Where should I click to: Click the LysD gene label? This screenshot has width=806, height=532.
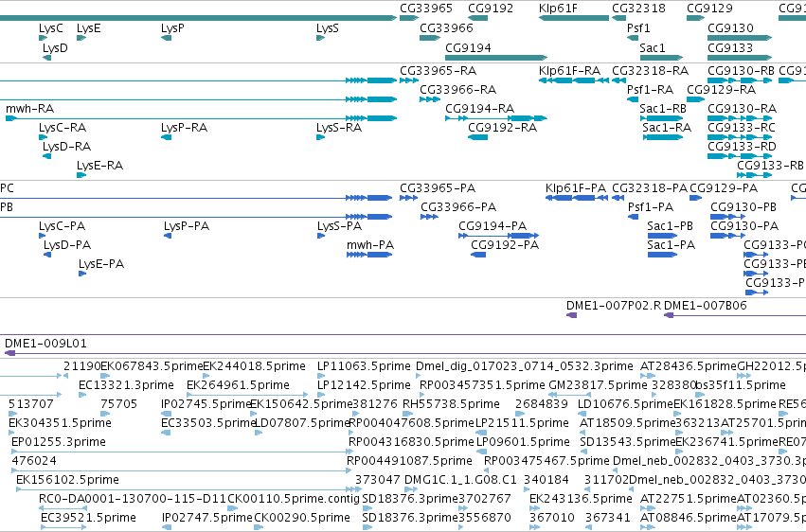coord(55,47)
